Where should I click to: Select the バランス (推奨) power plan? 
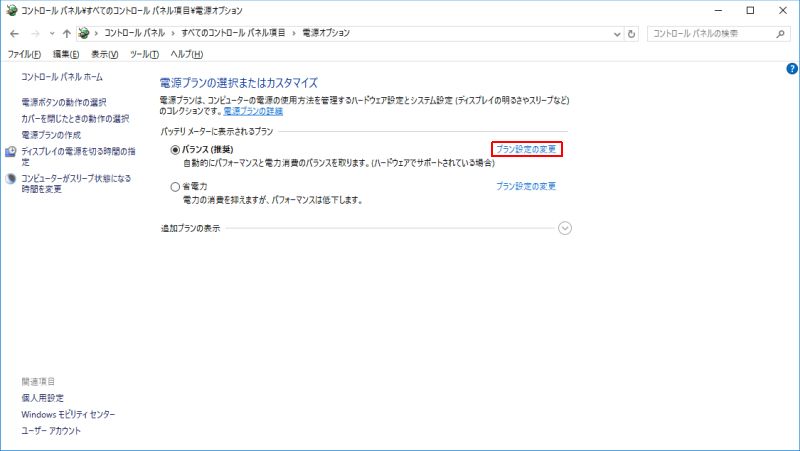tap(176, 149)
